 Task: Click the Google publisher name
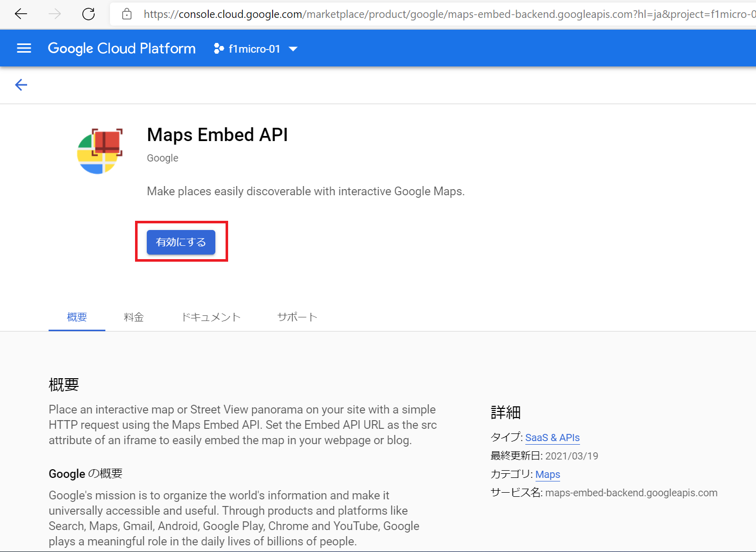(x=163, y=158)
